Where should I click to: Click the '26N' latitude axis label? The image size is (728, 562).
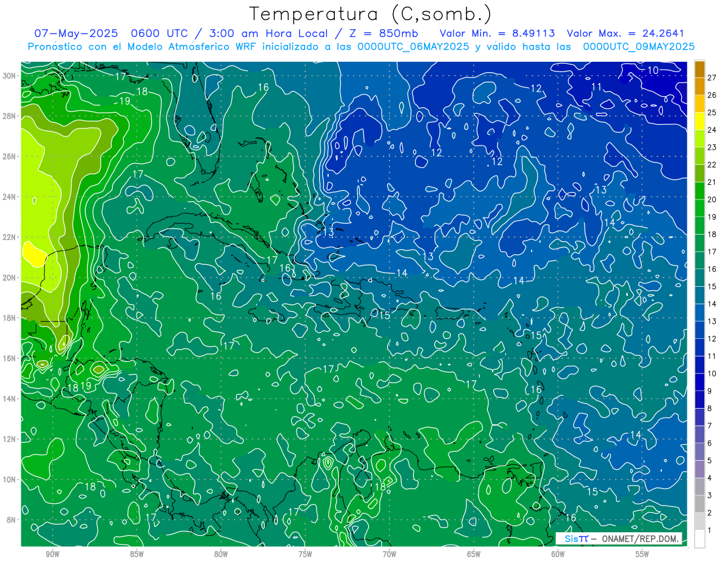(9, 156)
